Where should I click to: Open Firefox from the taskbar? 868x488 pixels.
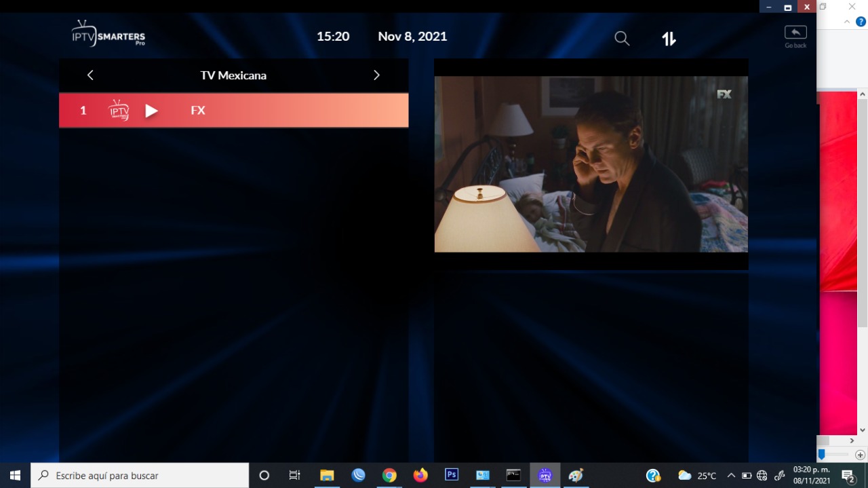pos(420,475)
